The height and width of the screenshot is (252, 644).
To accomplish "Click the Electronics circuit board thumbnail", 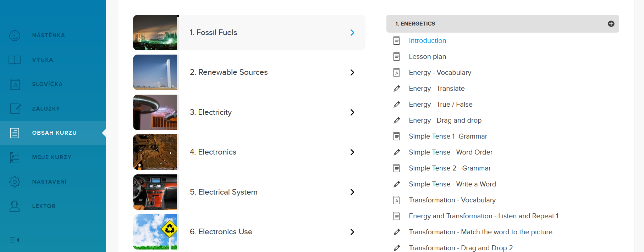I will click(x=155, y=152).
